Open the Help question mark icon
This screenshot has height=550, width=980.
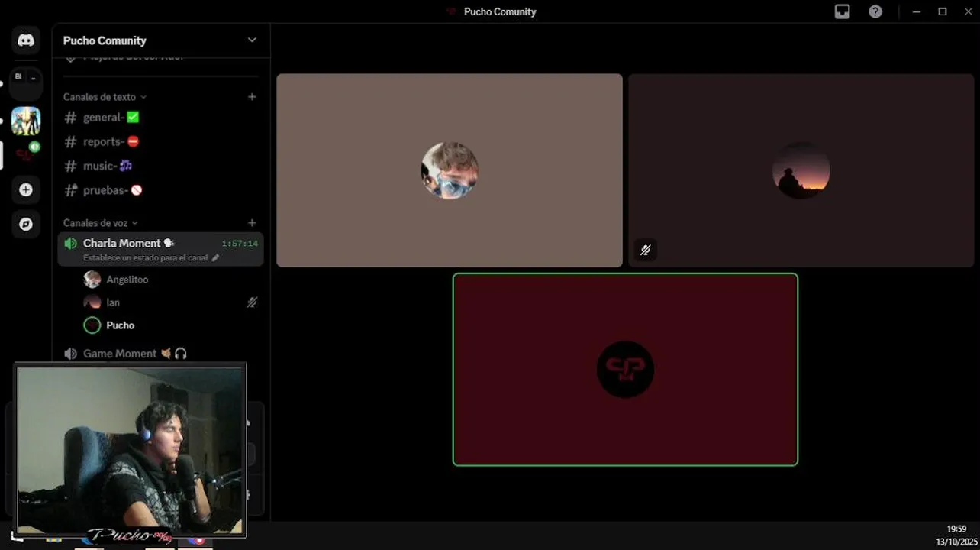[x=875, y=11]
